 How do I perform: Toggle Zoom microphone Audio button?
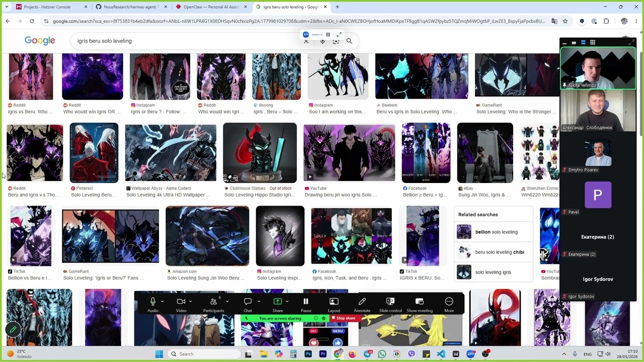point(152,305)
